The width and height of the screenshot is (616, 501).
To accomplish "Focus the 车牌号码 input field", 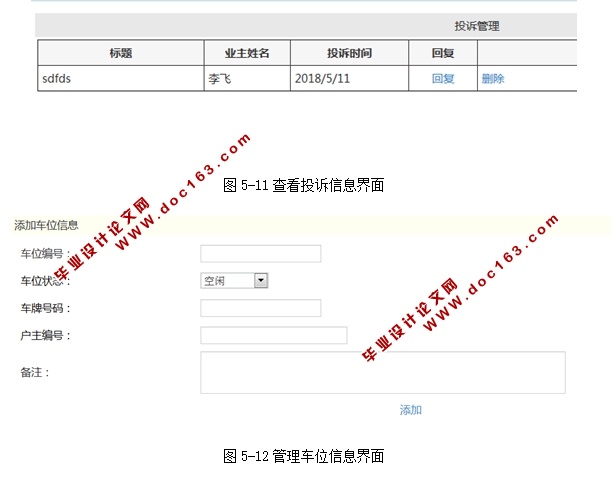I will (261, 308).
